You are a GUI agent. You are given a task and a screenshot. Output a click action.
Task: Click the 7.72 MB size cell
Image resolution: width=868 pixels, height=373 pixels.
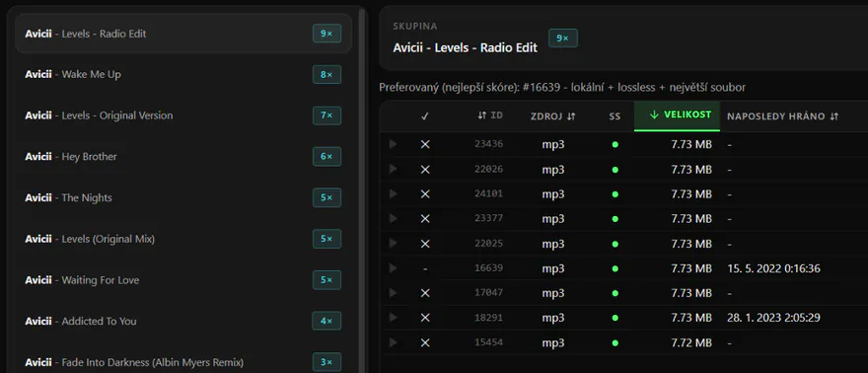[x=691, y=342]
